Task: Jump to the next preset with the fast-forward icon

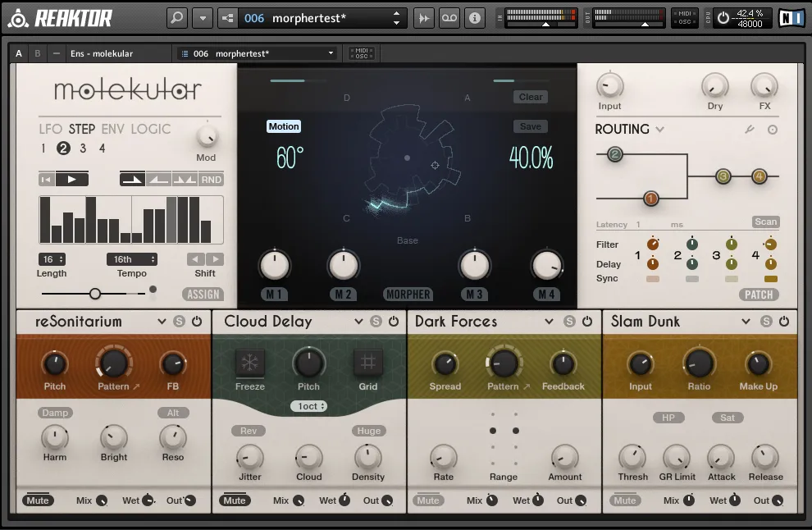Action: 423,18
